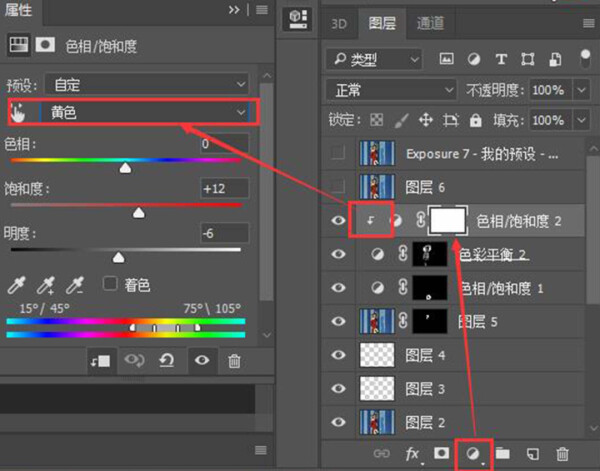
Task: Clip adjustment to layer below button
Action: coord(101,360)
